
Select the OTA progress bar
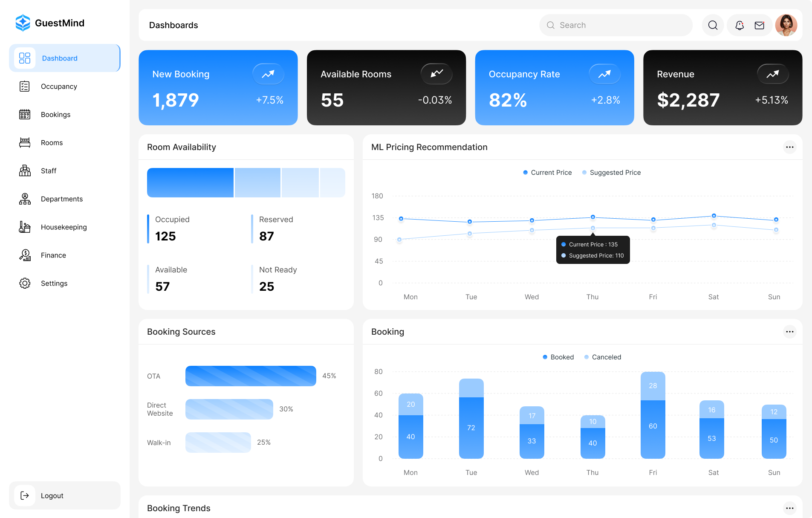[x=250, y=376]
